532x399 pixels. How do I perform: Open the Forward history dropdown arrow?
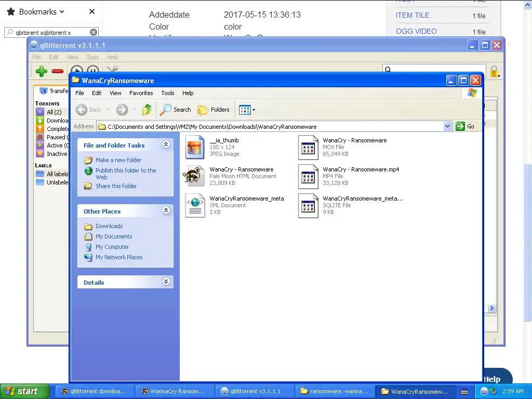(x=134, y=110)
